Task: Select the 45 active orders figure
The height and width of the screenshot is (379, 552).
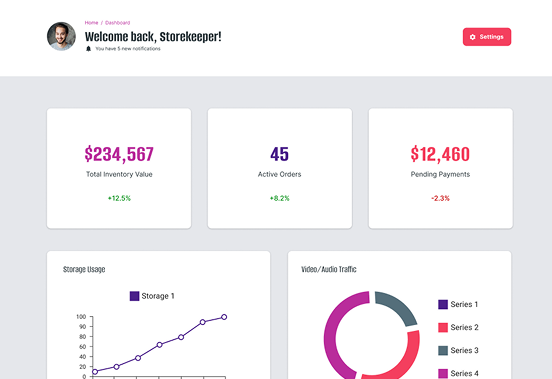Action: click(x=280, y=154)
